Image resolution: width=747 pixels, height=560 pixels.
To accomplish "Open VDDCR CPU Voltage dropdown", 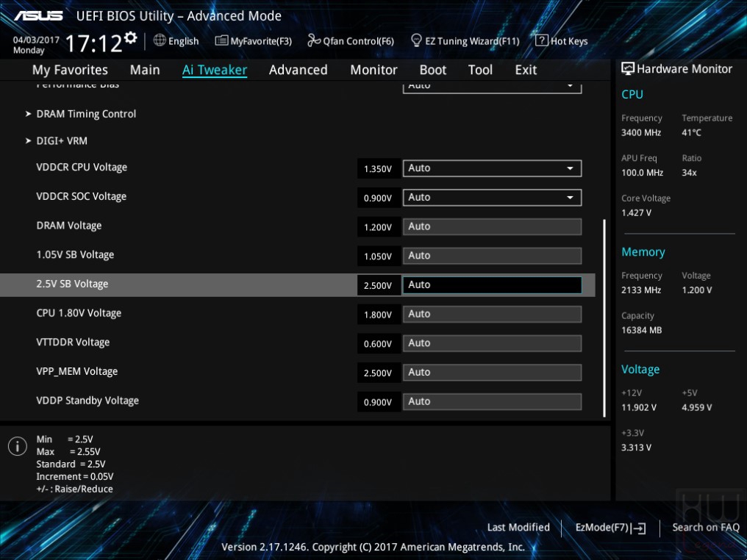I will click(492, 168).
